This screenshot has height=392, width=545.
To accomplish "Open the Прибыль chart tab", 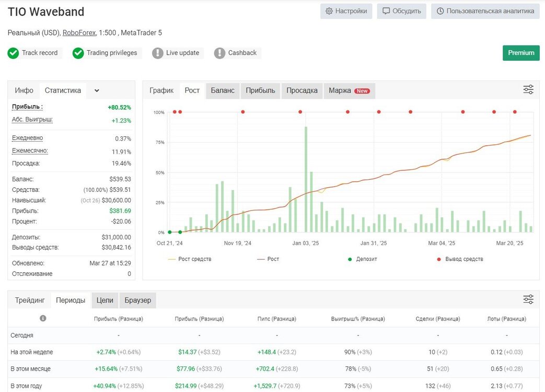I will point(260,90).
